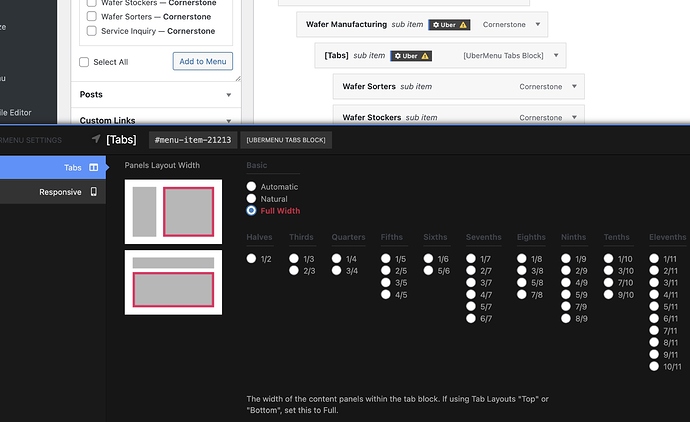Click the Wafer Manufacturing menu item title
The width and height of the screenshot is (690, 422).
click(x=346, y=24)
